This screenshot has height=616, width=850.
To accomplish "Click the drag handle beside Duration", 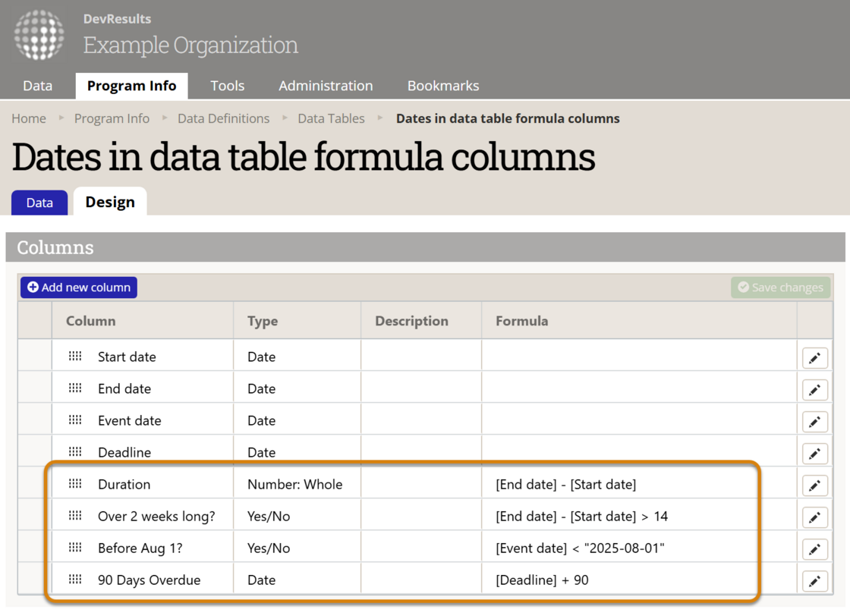I will pyautogui.click(x=75, y=483).
